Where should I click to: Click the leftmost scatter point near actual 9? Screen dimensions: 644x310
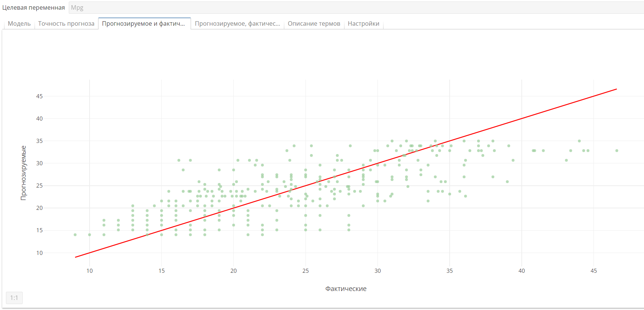point(75,235)
